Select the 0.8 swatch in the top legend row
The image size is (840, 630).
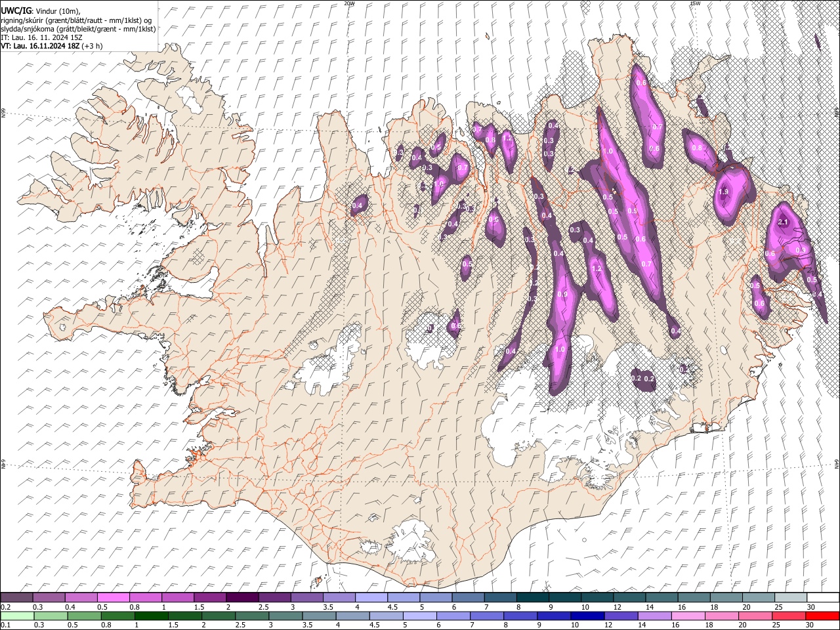tap(146, 597)
